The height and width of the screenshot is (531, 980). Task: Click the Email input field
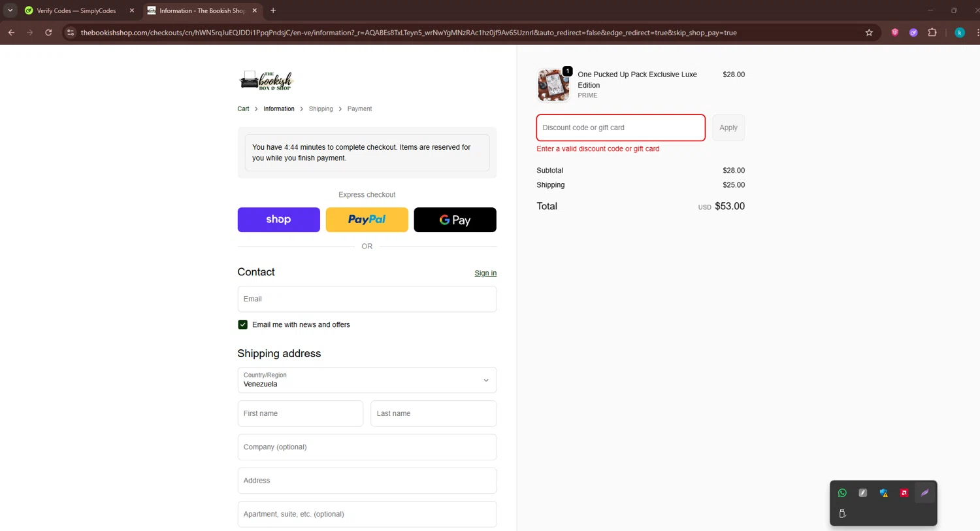tap(367, 299)
